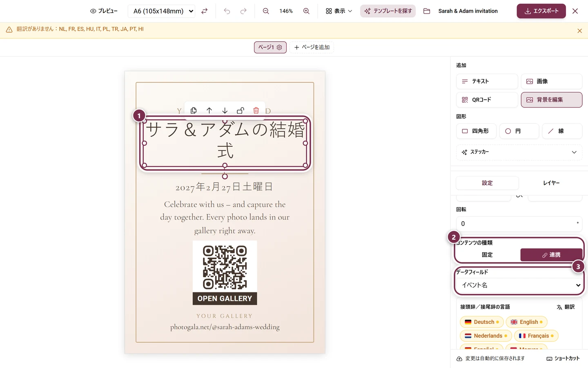The image size is (588, 368).
Task: Click the duplicate icon in floating toolbar
Action: click(194, 110)
